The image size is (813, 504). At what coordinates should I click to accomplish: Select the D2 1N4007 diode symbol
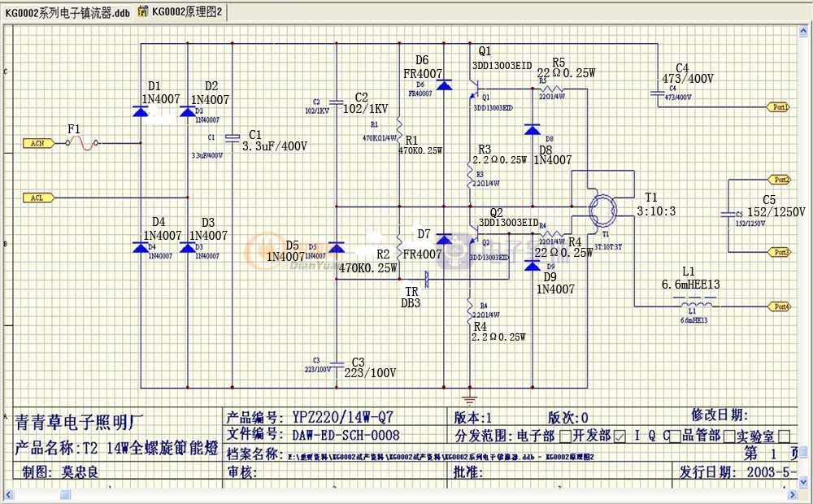tap(187, 111)
